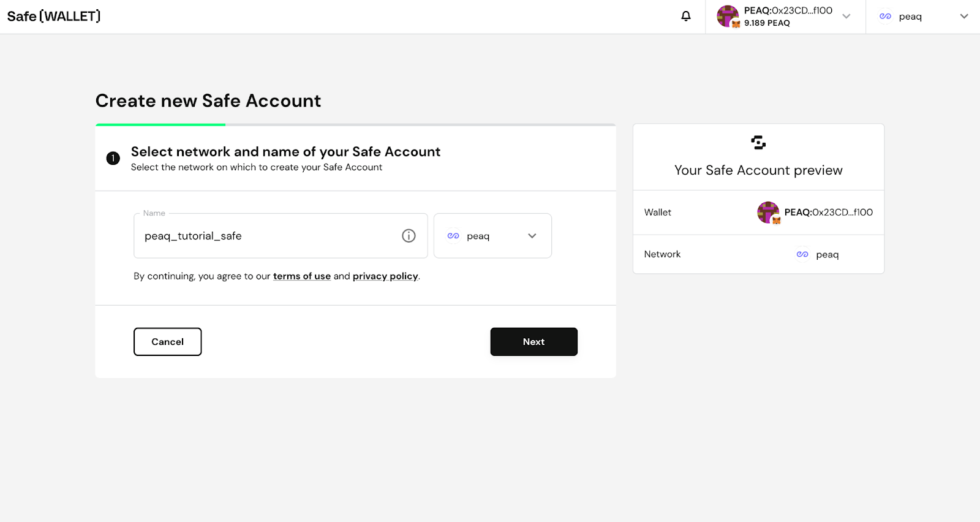Click the 9.189 PEAQ balance display

click(766, 23)
